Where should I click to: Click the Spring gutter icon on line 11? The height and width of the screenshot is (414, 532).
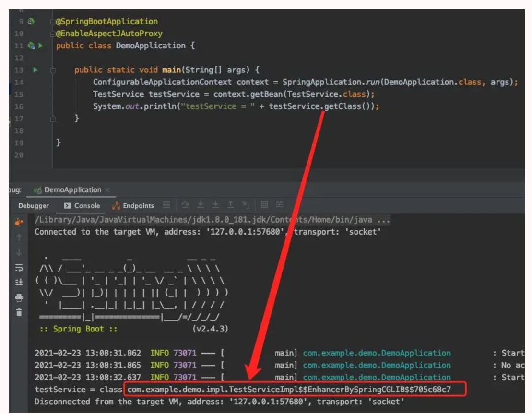point(31,46)
